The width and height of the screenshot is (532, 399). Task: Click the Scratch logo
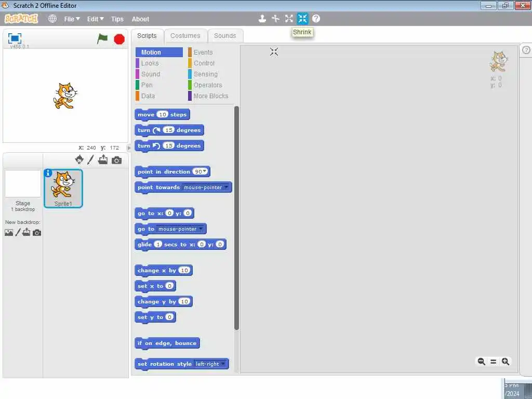[21, 19]
